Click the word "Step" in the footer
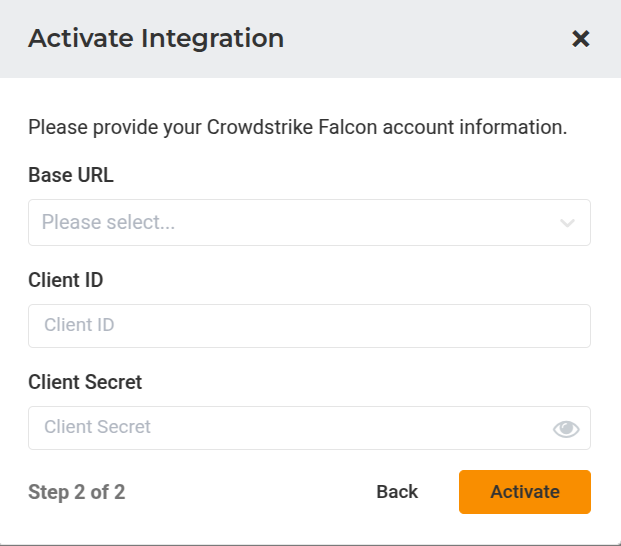 [x=49, y=492]
